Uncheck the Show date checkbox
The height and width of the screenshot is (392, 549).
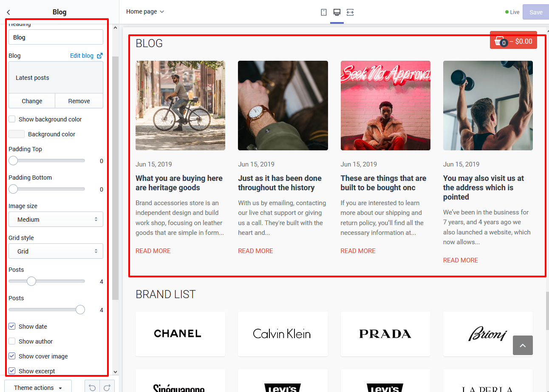coord(12,327)
